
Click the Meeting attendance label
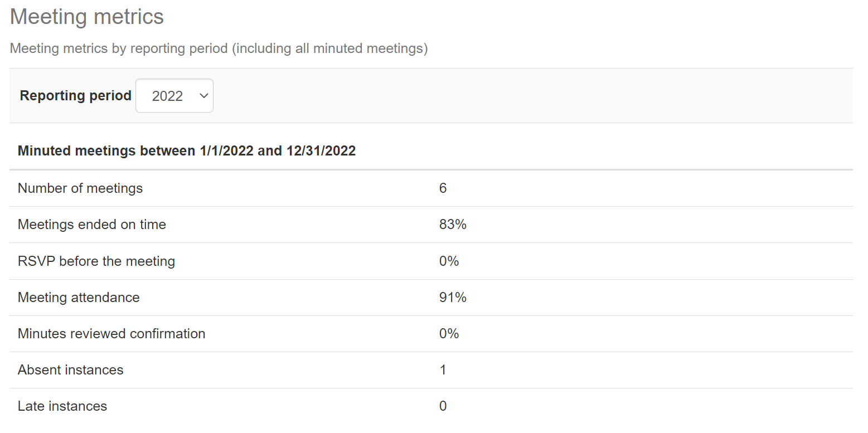[79, 298]
